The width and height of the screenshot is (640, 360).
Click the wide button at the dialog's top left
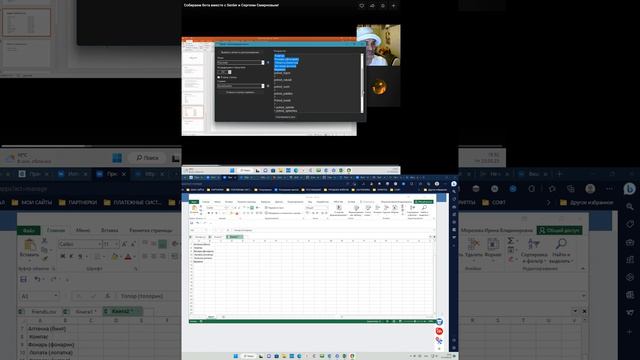[x=240, y=52]
